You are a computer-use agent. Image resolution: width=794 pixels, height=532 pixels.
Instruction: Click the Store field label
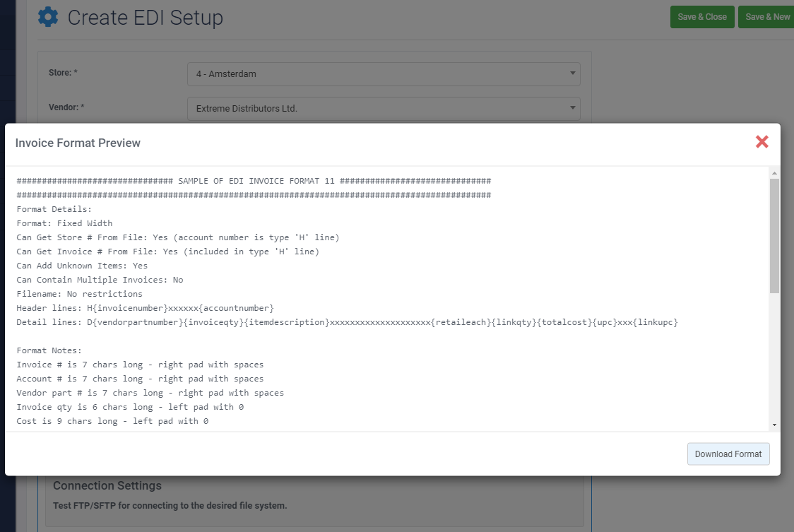64,72
